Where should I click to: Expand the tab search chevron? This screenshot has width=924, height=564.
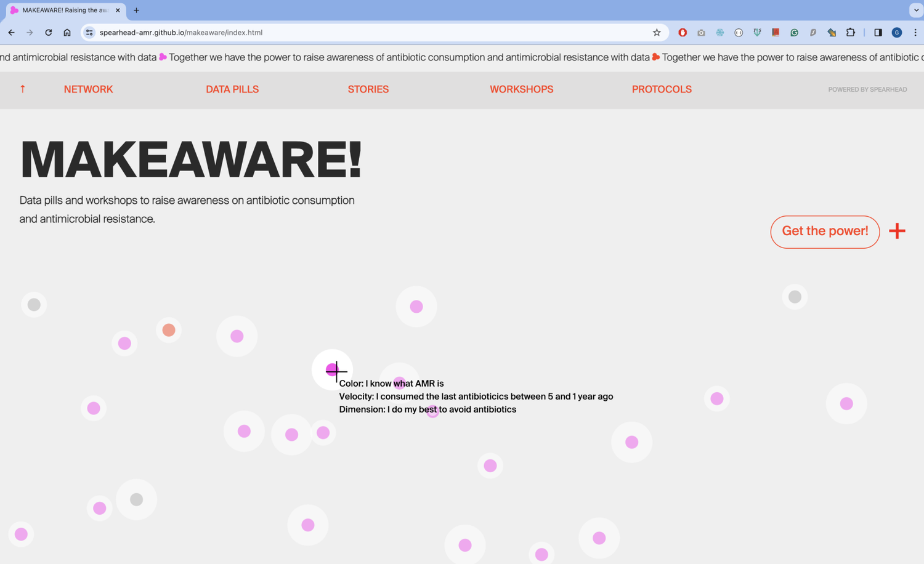pyautogui.click(x=915, y=10)
